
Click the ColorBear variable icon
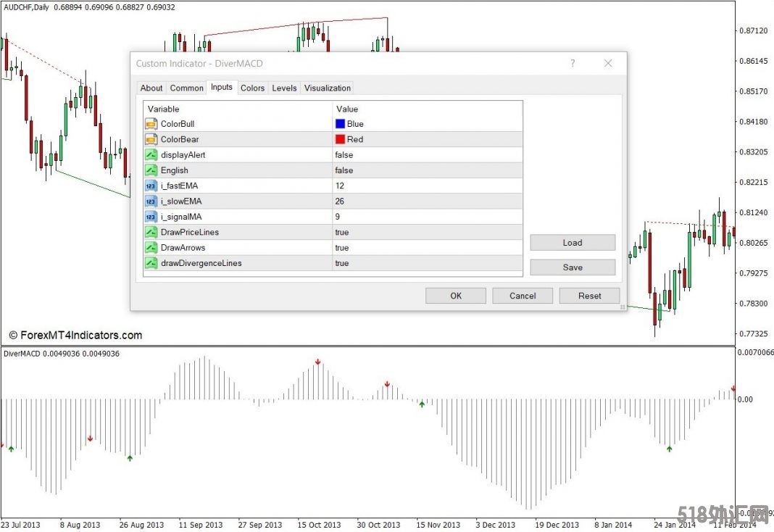pyautogui.click(x=151, y=139)
